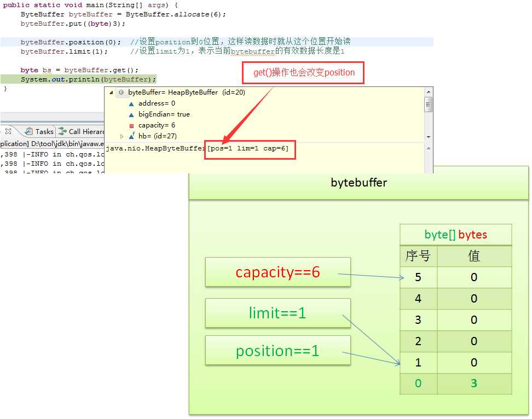The image size is (532, 419).
Task: Click the blue triangle icon beside bigEndian
Action: pos(132,114)
